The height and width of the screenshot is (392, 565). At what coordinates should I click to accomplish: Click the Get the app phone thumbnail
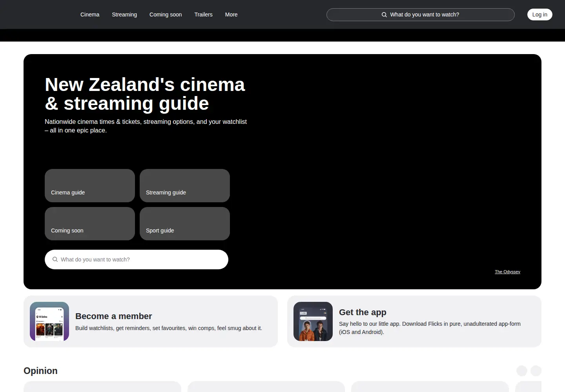[x=313, y=321]
